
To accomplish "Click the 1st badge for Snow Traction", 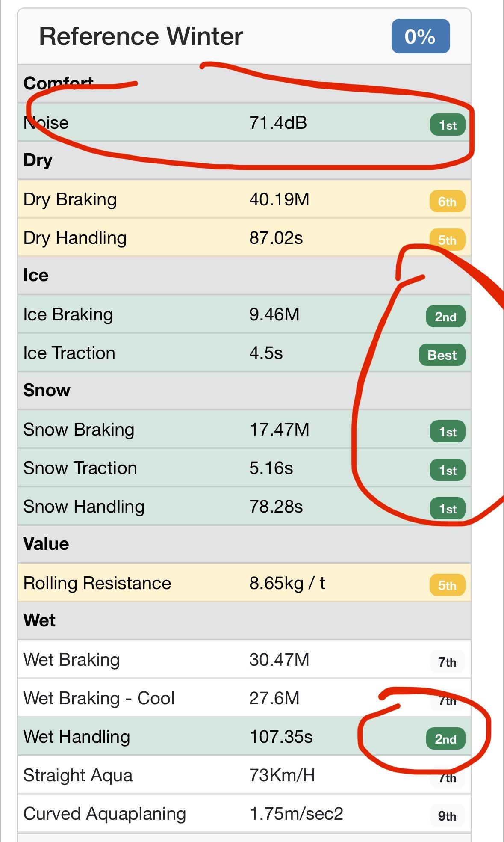I will click(x=447, y=470).
